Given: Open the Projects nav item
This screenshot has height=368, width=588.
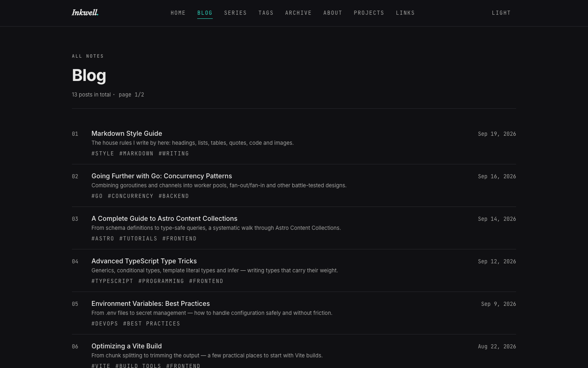Looking at the screenshot, I should (x=369, y=13).
